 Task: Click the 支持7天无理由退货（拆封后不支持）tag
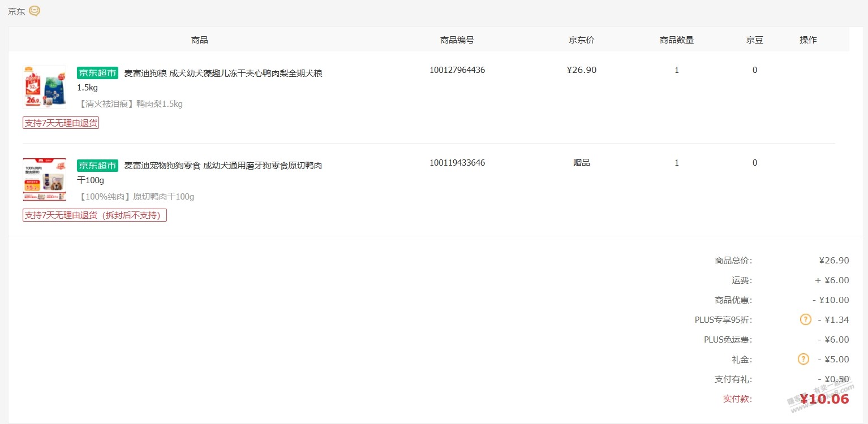[x=94, y=215]
